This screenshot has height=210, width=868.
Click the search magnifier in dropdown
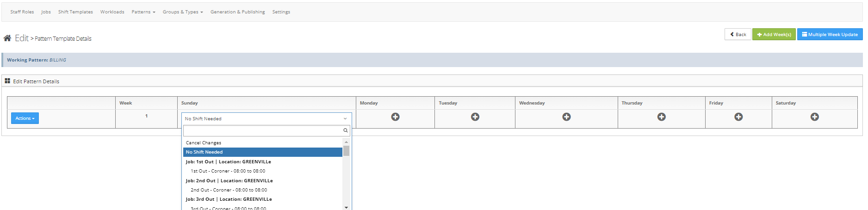tap(345, 130)
